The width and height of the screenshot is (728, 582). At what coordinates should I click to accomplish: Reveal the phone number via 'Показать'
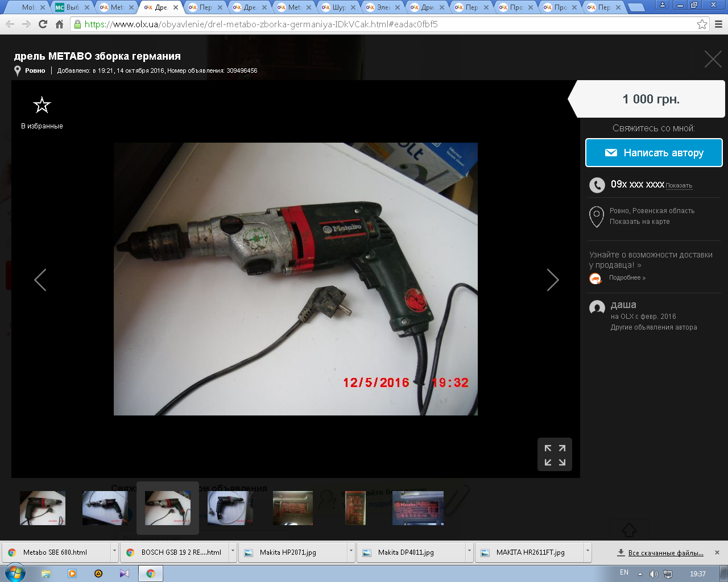pyautogui.click(x=679, y=185)
